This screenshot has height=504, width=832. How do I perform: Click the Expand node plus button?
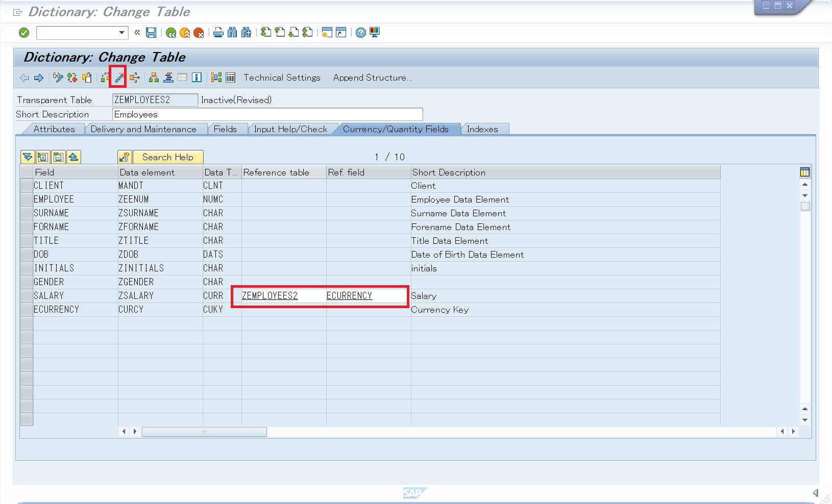pyautogui.click(x=43, y=157)
